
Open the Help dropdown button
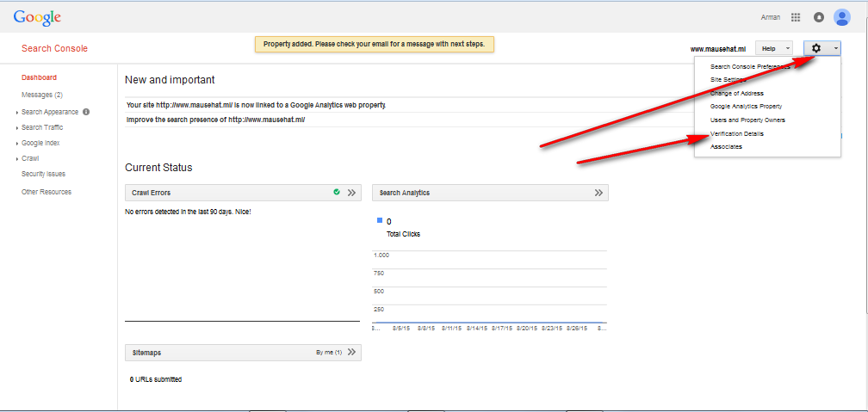(774, 49)
